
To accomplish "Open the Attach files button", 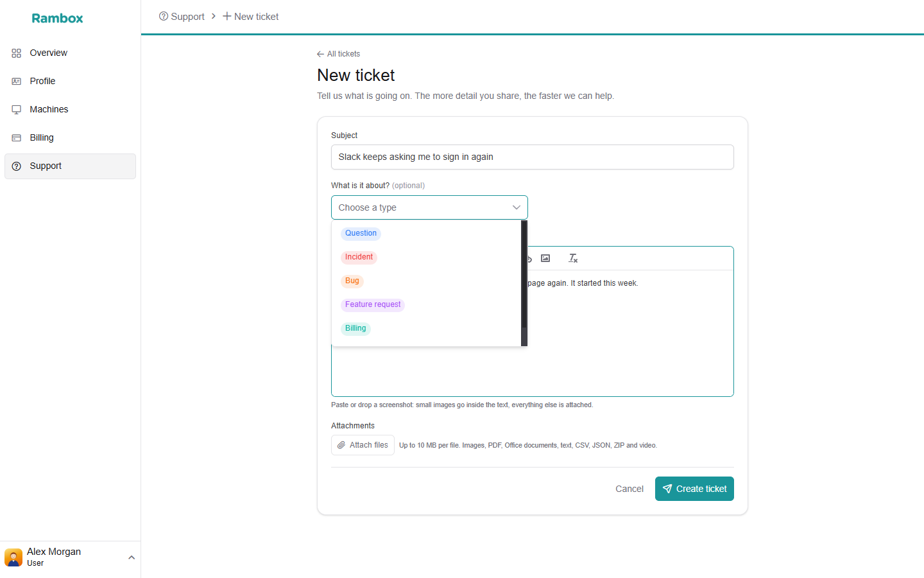I will pos(363,445).
